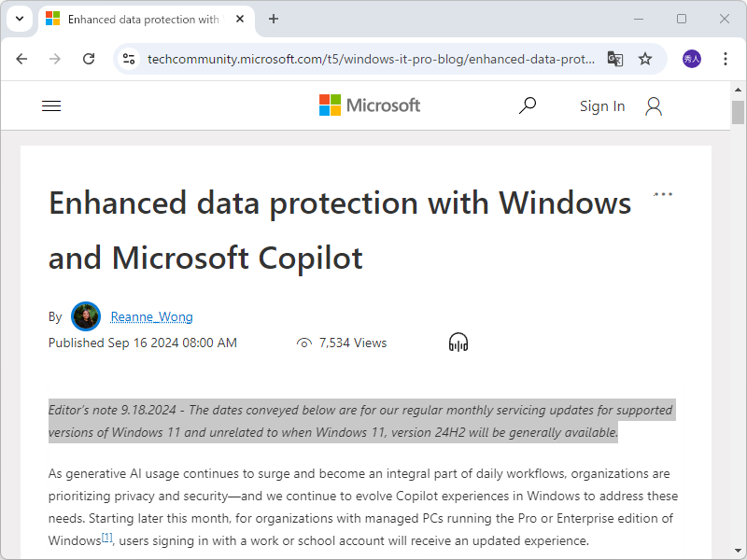The width and height of the screenshot is (747, 560).
Task: Select the Enhanced data protection tab
Action: [140, 19]
